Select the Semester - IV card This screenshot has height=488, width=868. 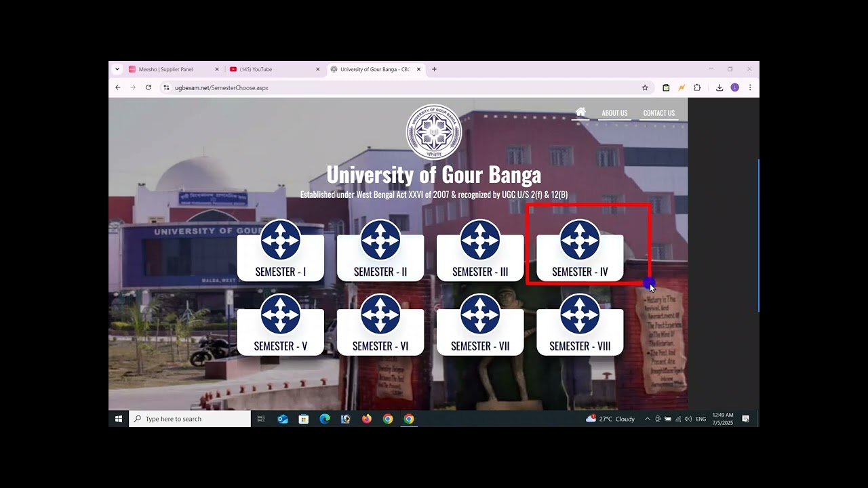click(x=580, y=251)
